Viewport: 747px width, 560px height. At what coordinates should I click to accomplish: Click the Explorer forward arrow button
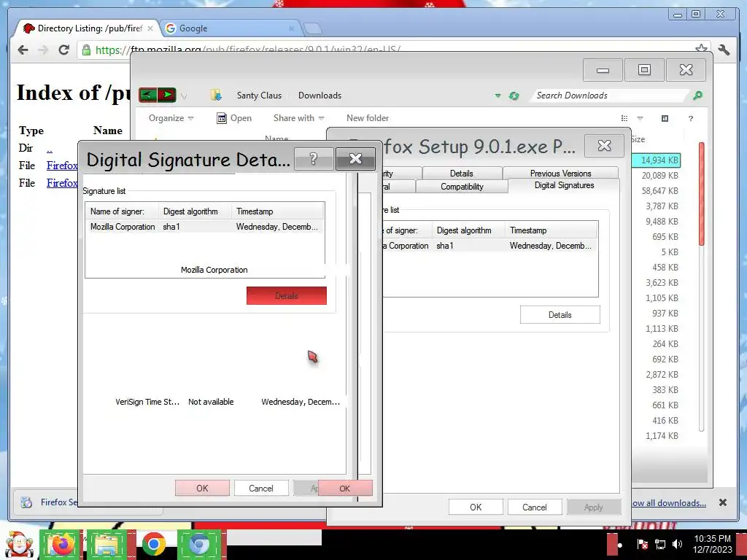pos(167,96)
